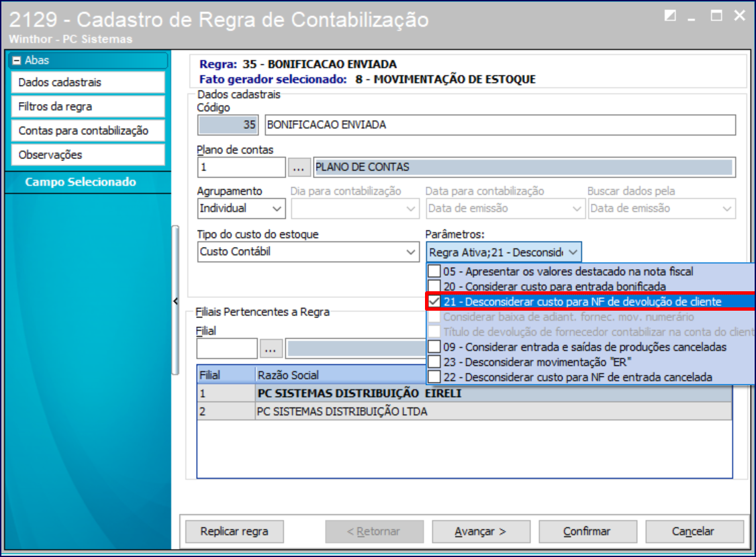Click the Código field showing 35
This screenshot has width=756, height=557.
(228, 125)
